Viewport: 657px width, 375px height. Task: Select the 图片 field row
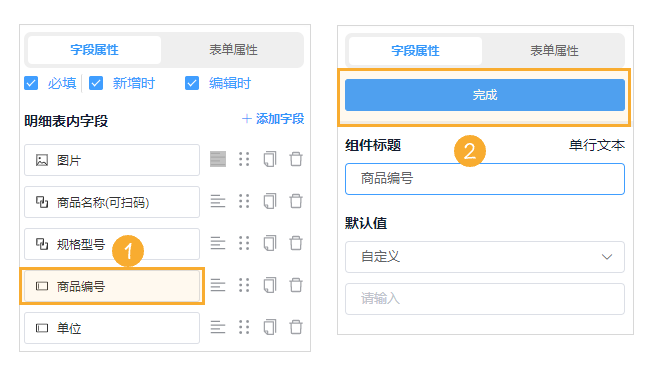[112, 160]
